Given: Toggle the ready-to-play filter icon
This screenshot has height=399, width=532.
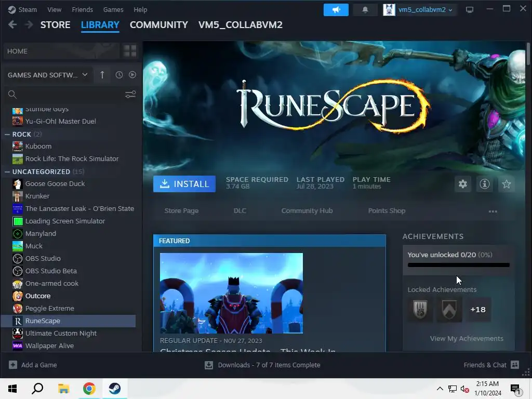Looking at the screenshot, I should point(132,75).
